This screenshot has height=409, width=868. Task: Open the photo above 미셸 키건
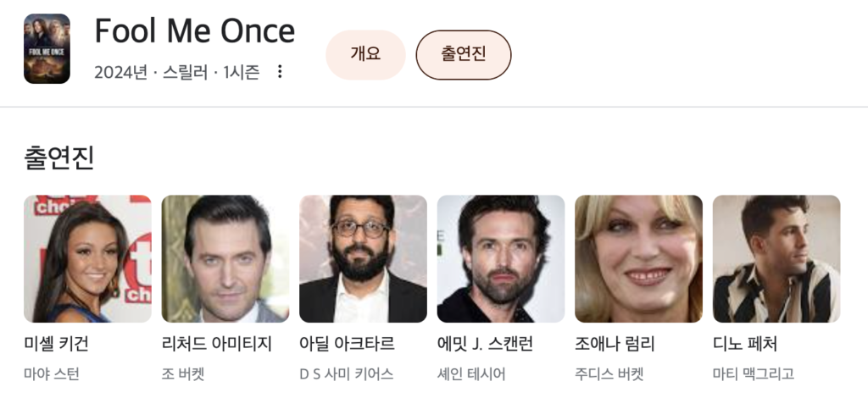click(87, 258)
